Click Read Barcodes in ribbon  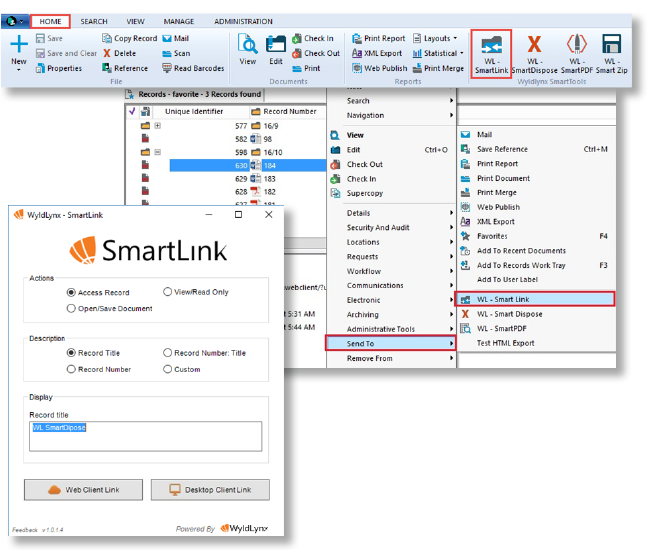(193, 68)
